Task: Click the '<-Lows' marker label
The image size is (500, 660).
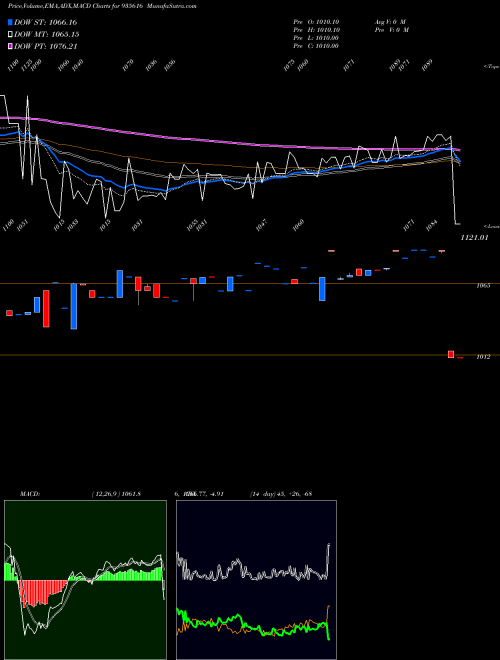Action: (492, 226)
